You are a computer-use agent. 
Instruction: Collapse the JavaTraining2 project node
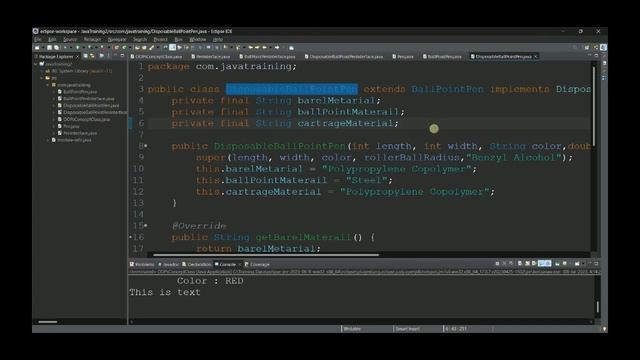click(x=36, y=64)
